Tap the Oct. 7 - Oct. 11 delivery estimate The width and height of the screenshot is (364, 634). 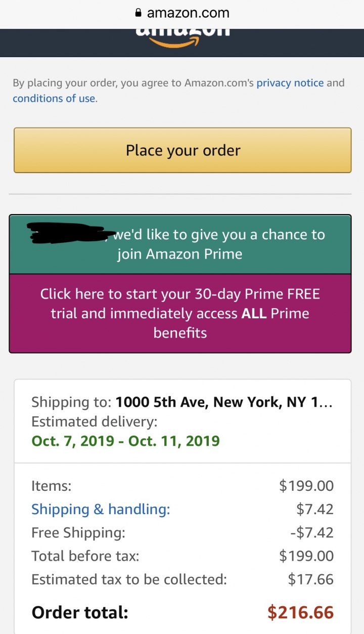(125, 440)
